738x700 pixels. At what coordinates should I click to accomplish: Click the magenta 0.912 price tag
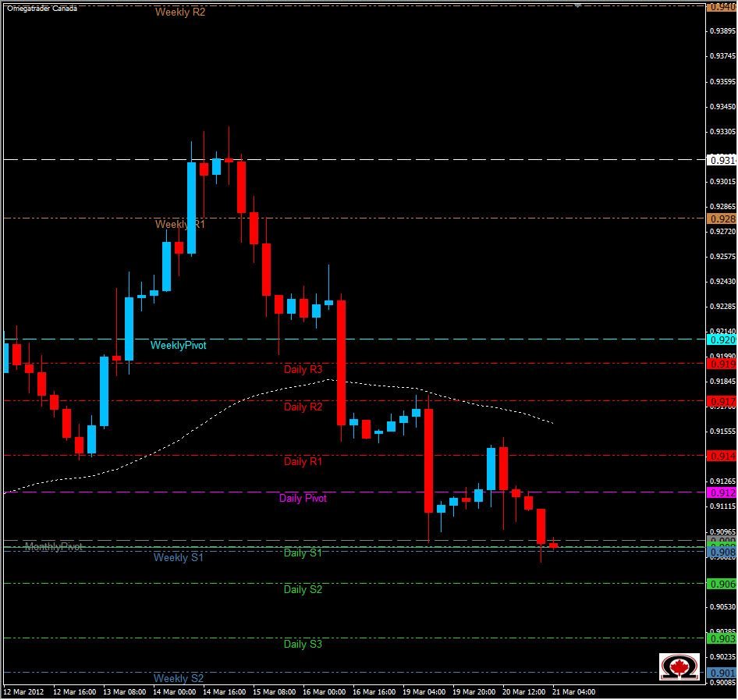point(721,492)
